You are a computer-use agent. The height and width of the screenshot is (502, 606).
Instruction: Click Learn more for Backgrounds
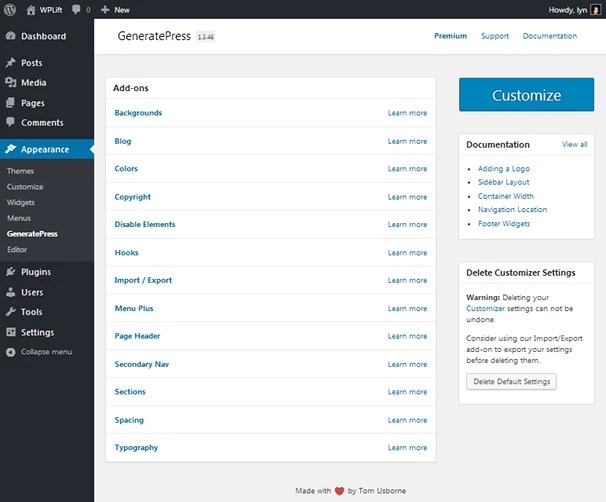pos(407,113)
